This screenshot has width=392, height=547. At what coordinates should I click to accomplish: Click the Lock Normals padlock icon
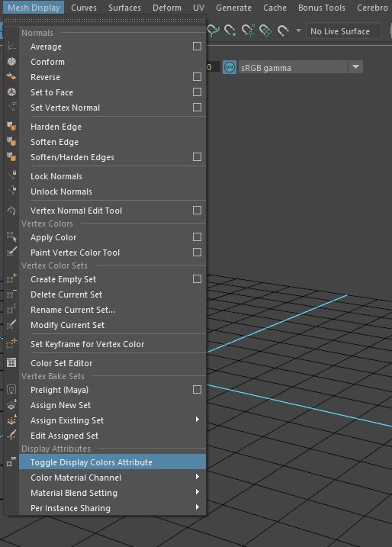pos(11,174)
